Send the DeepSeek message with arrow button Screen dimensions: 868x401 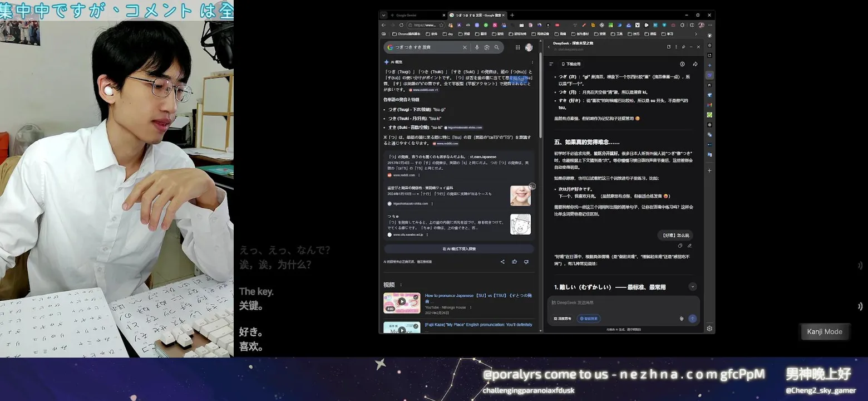[692, 319]
